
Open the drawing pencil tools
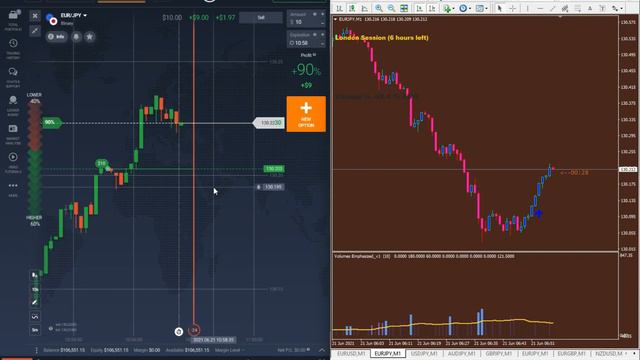point(35,302)
